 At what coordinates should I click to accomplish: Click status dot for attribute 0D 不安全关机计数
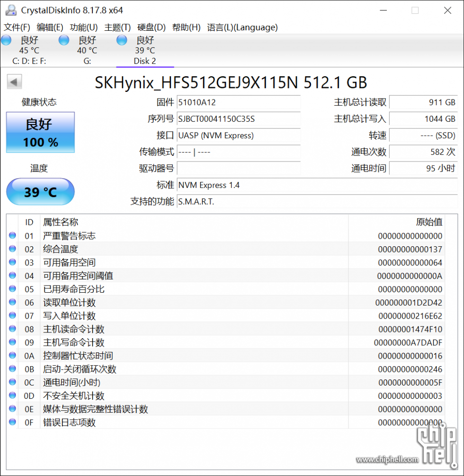coord(12,395)
